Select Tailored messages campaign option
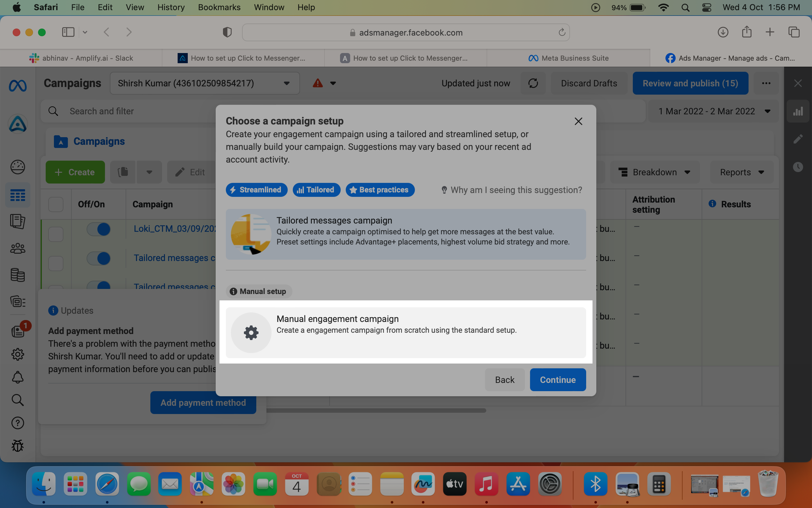Image resolution: width=812 pixels, height=508 pixels. pyautogui.click(x=406, y=234)
